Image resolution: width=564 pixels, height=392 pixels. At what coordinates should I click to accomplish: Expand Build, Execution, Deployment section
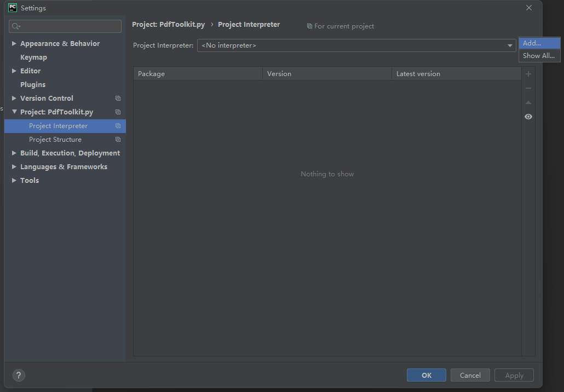click(x=14, y=153)
